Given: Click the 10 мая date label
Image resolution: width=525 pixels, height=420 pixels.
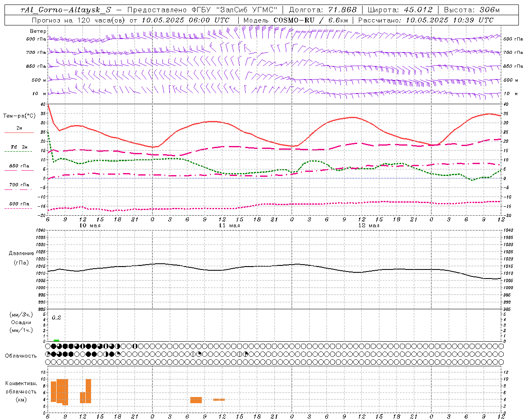Looking at the screenshot, I should pos(90,226).
